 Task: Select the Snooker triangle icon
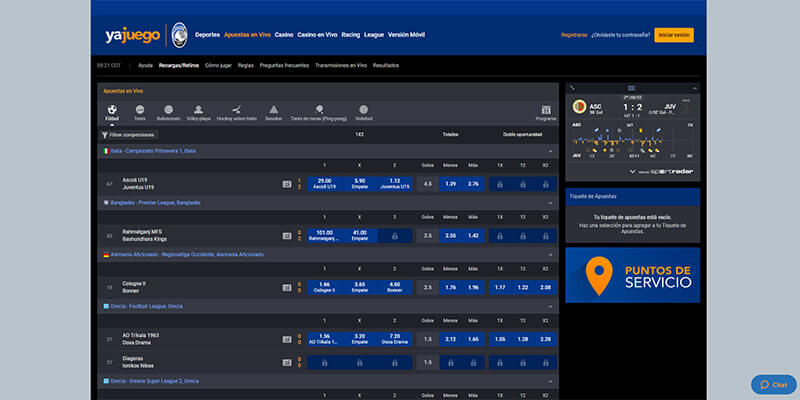(x=273, y=110)
